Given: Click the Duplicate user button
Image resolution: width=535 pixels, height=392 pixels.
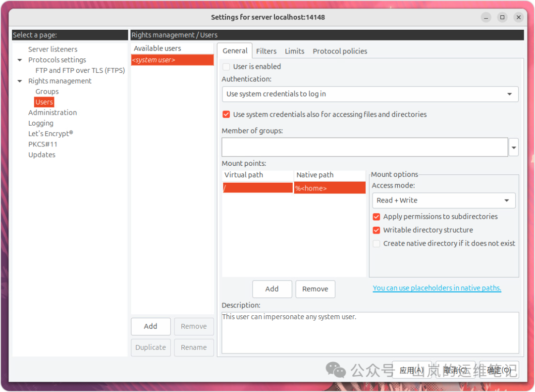Looking at the screenshot, I should 151,347.
